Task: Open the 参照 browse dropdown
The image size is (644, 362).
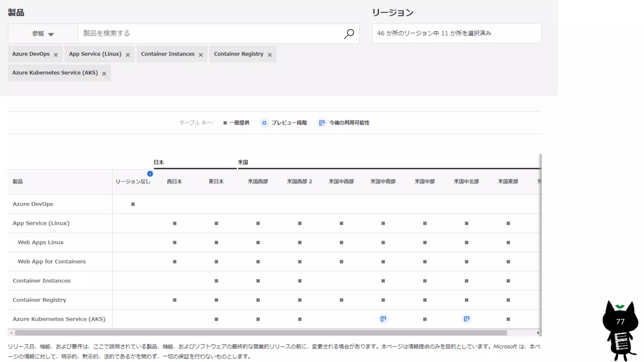Action: pyautogui.click(x=43, y=34)
